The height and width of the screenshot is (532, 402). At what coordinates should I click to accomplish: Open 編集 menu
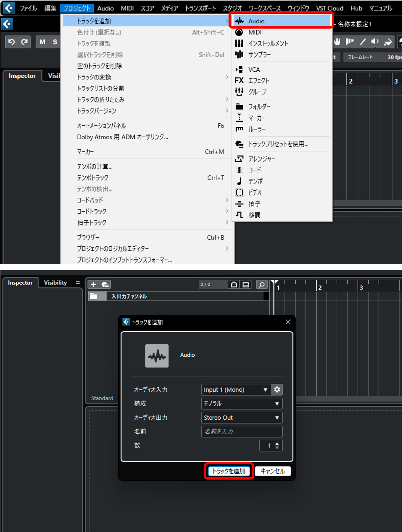[x=50, y=8]
